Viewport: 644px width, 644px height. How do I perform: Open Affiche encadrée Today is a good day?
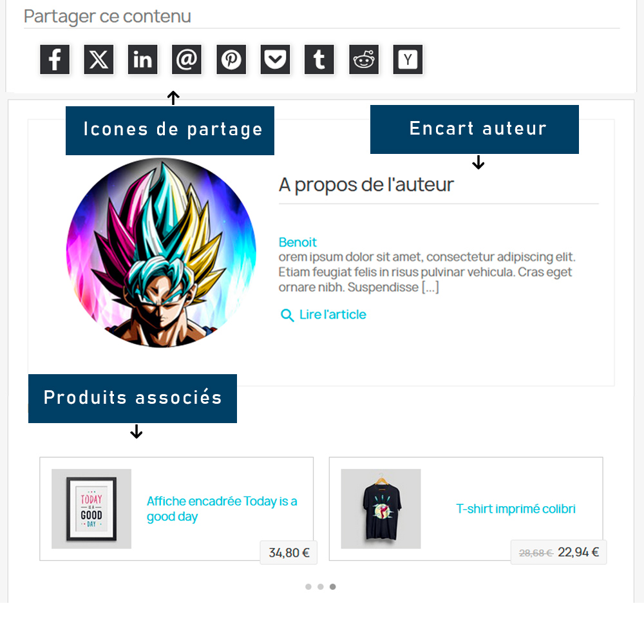[222, 509]
